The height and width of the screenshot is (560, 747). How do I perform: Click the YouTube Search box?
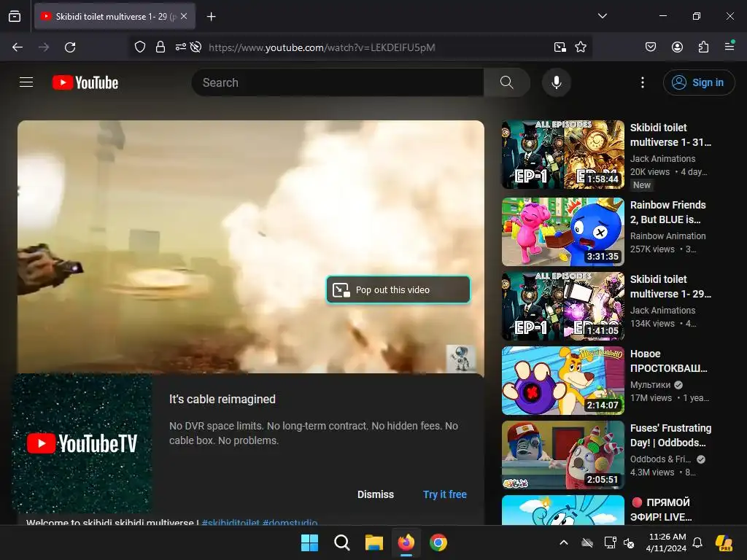click(x=337, y=82)
